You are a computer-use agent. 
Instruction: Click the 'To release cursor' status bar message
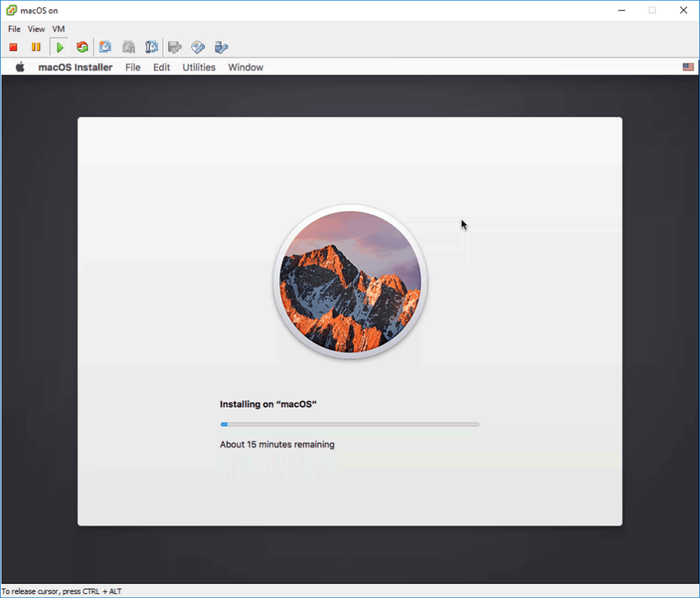point(62,591)
